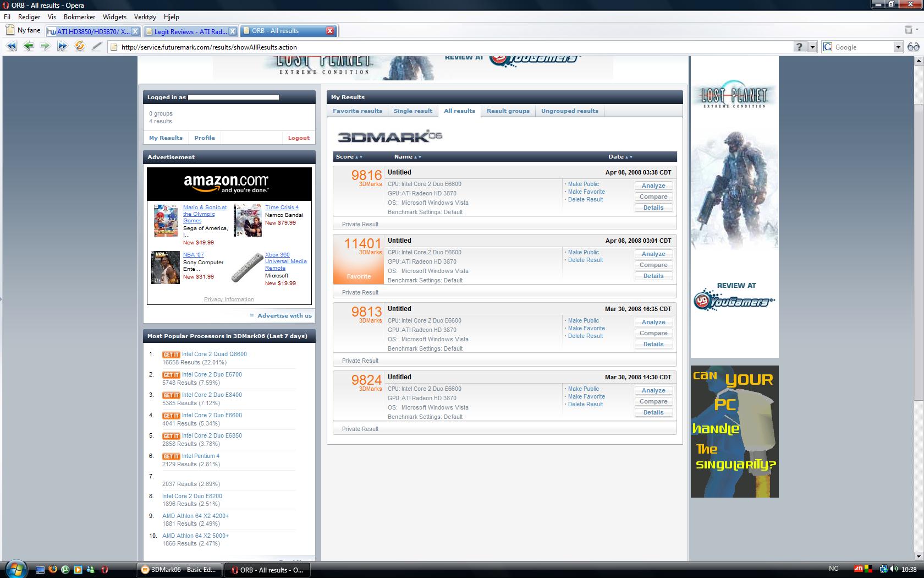This screenshot has width=924, height=578.
Task: Click the wand (pencil) icon in the toolbar
Action: tap(97, 46)
